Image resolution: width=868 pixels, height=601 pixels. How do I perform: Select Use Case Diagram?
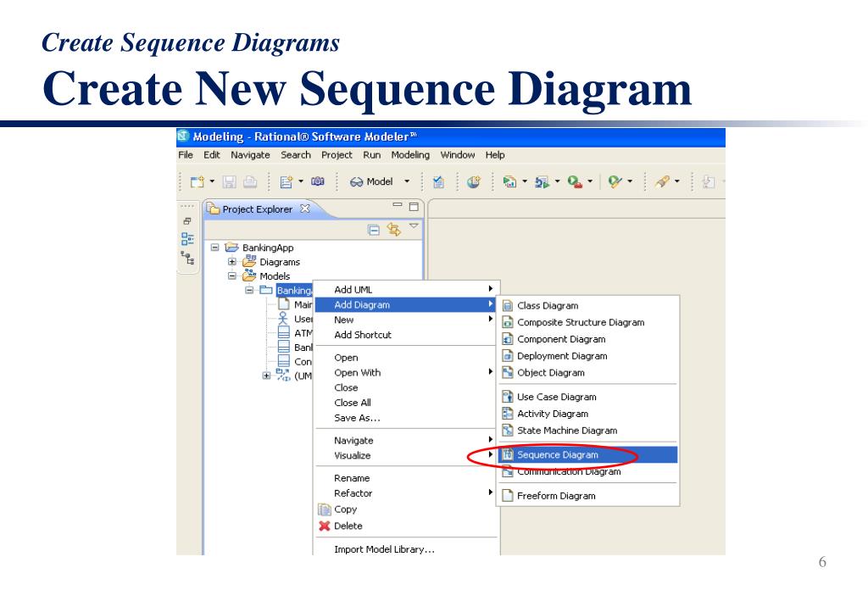[589, 397]
